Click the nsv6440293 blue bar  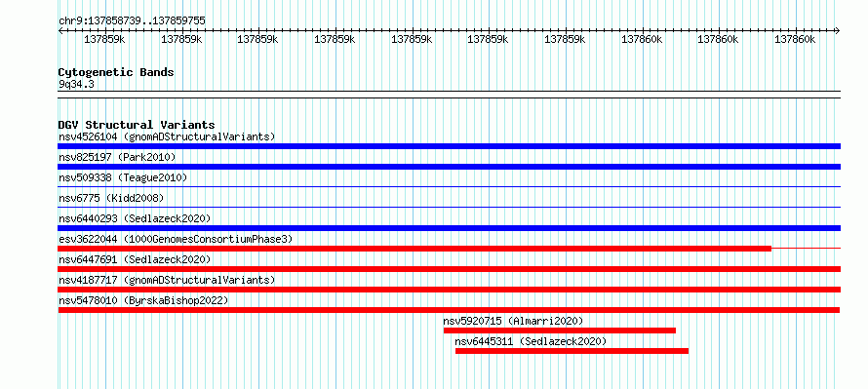pyautogui.click(x=449, y=228)
